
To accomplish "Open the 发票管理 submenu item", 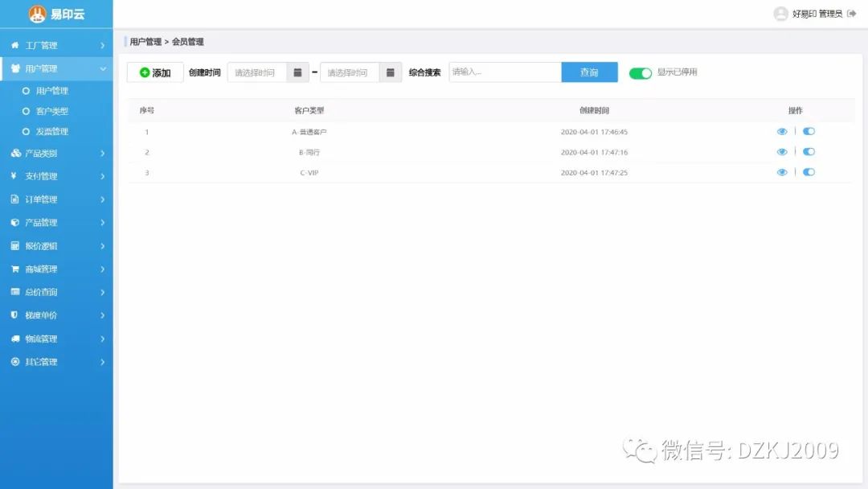I will pos(51,132).
